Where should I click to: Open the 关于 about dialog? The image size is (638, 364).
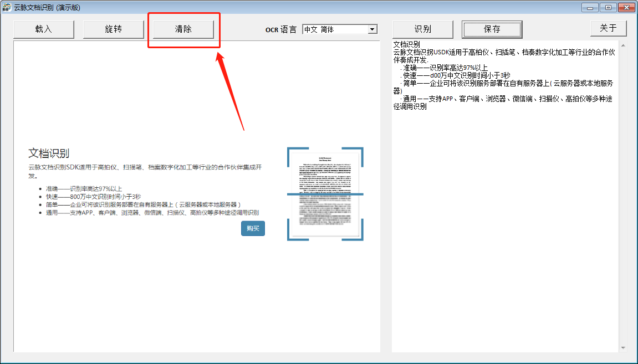[608, 28]
